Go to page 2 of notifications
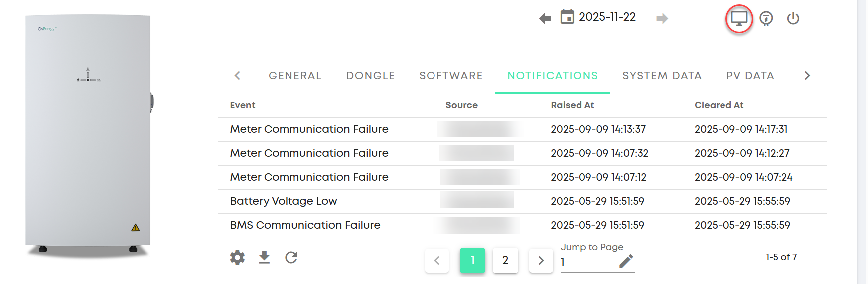The image size is (868, 284). (x=505, y=261)
